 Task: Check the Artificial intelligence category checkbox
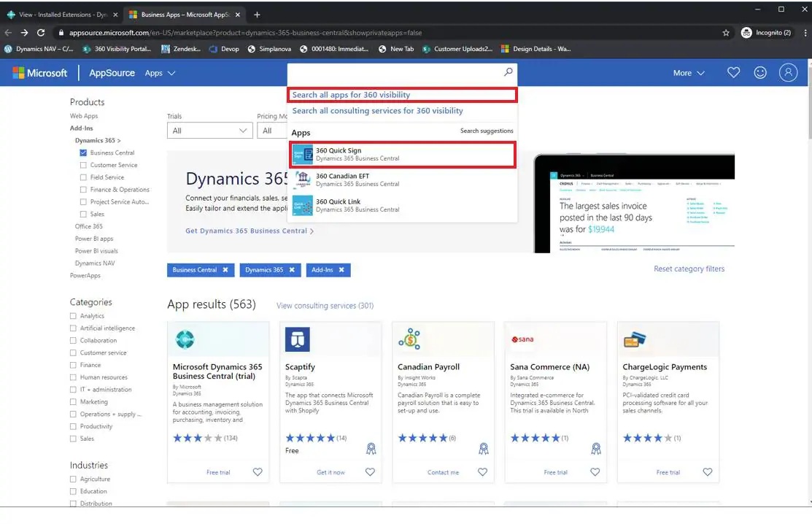point(73,328)
